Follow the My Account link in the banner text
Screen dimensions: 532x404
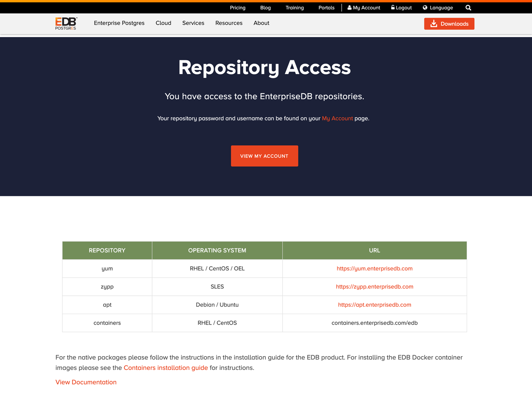[x=337, y=119]
